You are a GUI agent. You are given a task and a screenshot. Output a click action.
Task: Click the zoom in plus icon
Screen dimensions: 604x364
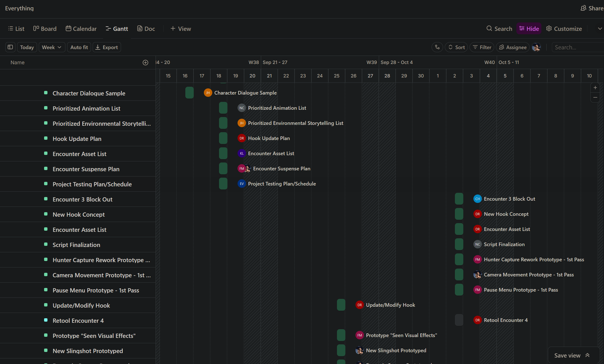pos(595,88)
